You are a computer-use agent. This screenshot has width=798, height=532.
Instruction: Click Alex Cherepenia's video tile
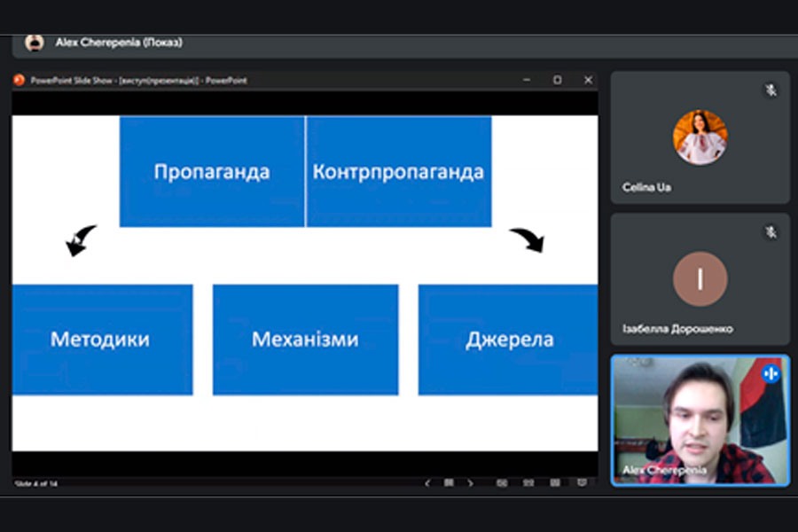pos(700,421)
